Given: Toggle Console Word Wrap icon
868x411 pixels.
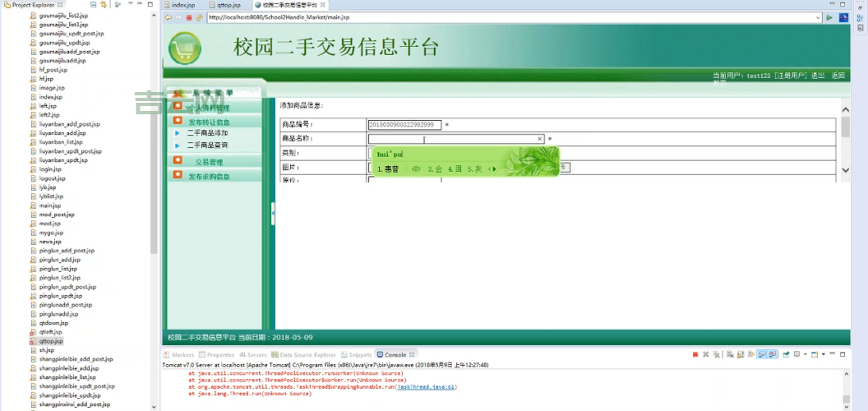Looking at the screenshot, I should (751, 354).
